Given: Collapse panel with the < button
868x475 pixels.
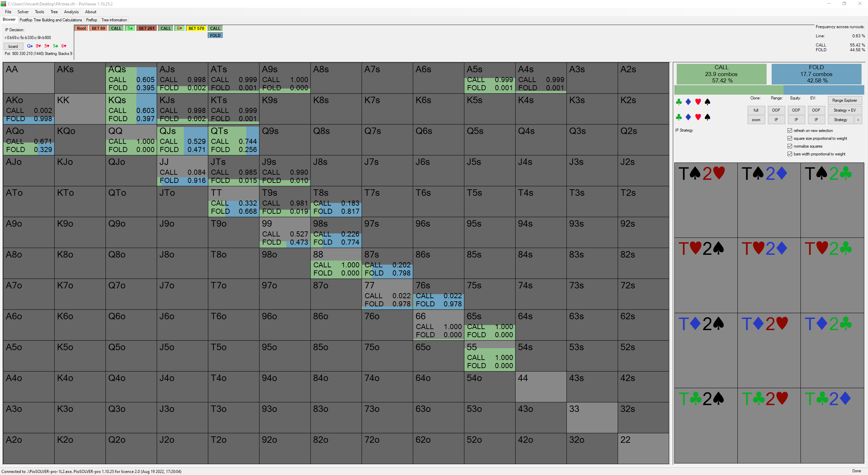Looking at the screenshot, I should coord(858,120).
